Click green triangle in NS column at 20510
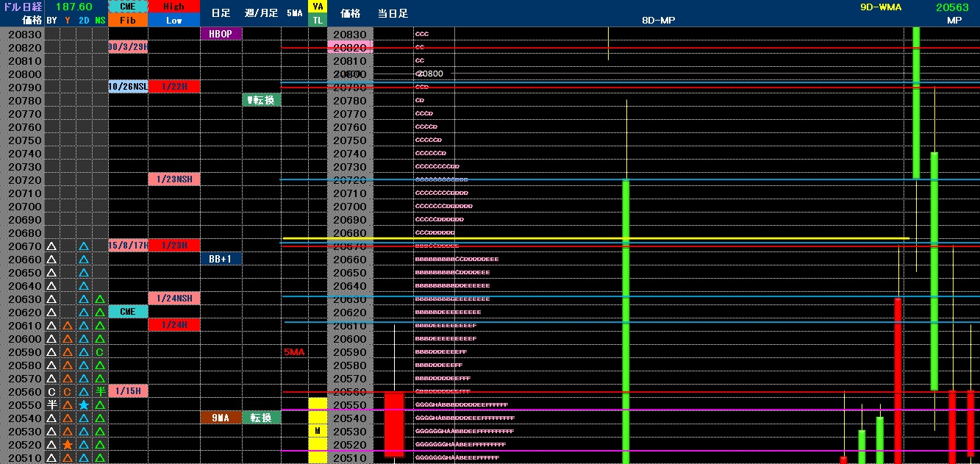 (100, 457)
